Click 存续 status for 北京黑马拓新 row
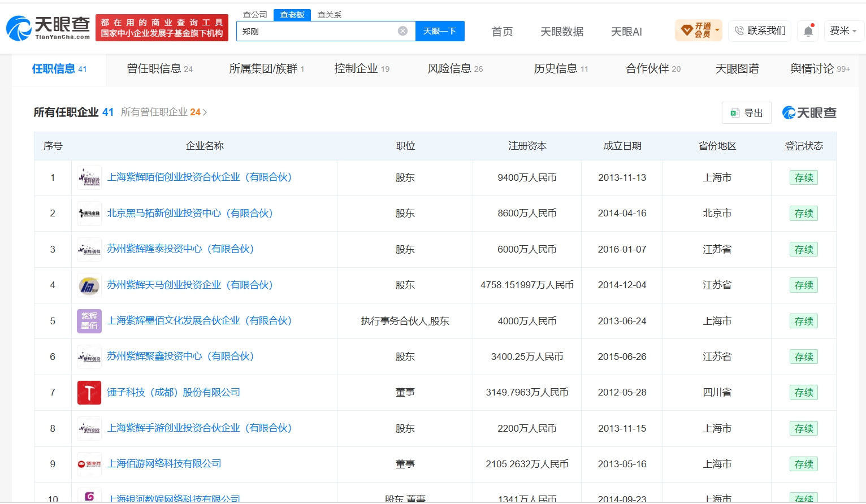The image size is (866, 504). point(804,214)
